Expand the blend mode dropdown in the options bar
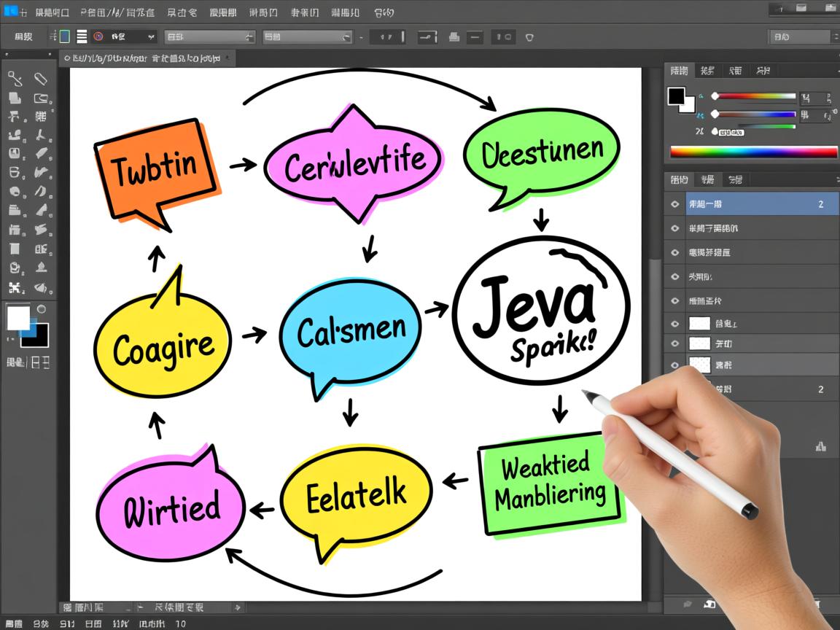 coord(210,36)
